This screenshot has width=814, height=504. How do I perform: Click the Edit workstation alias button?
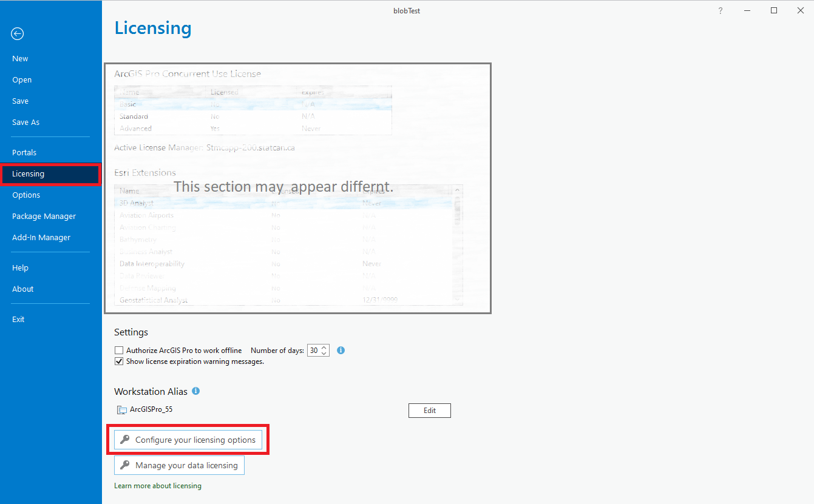(430, 411)
